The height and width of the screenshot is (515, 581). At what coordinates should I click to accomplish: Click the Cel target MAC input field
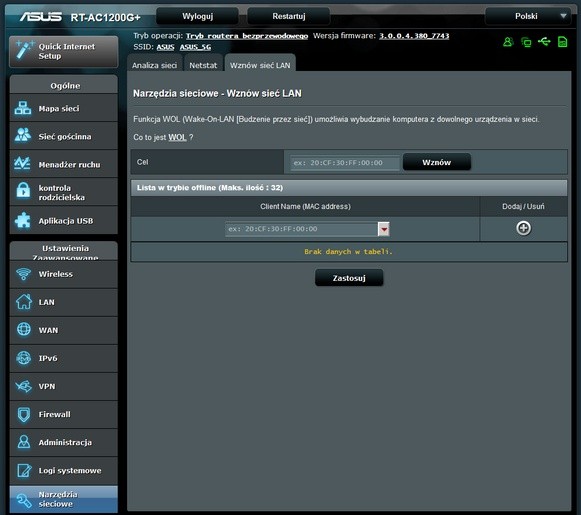pos(345,163)
